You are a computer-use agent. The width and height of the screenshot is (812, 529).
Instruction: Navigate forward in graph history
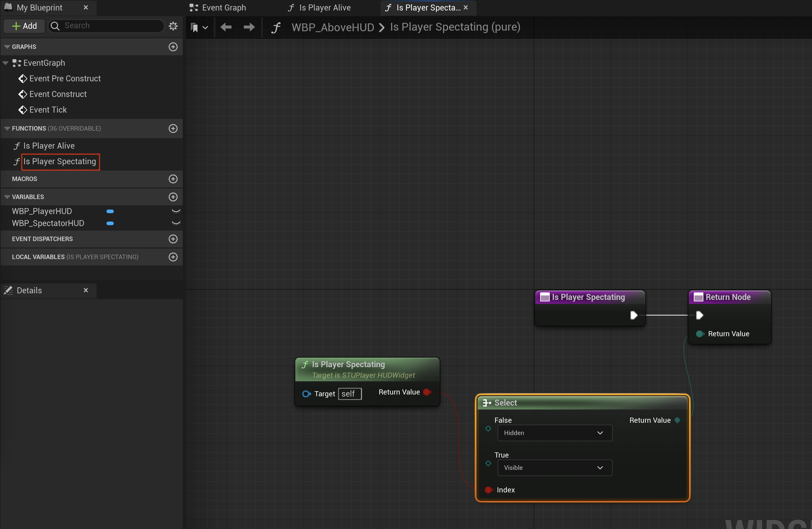(x=249, y=27)
